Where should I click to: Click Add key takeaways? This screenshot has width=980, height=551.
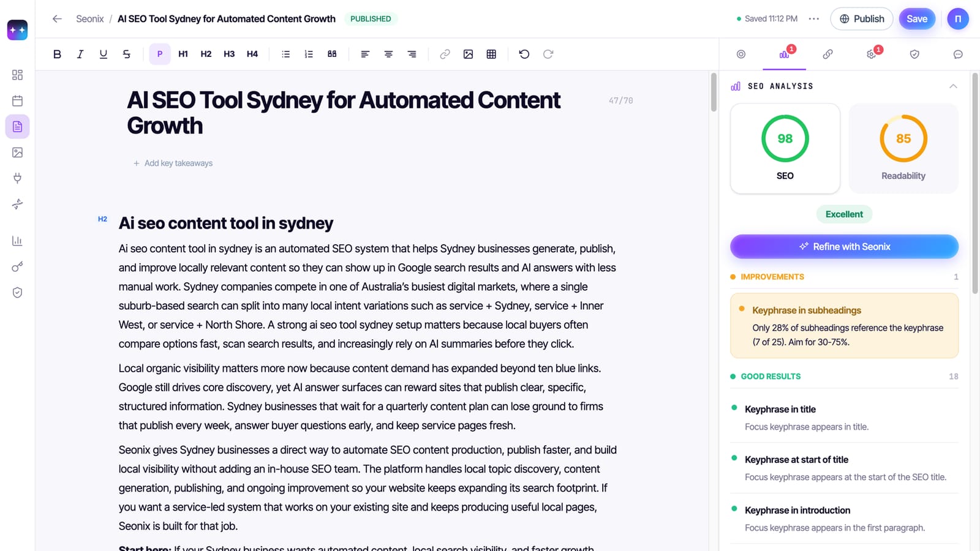click(x=173, y=163)
